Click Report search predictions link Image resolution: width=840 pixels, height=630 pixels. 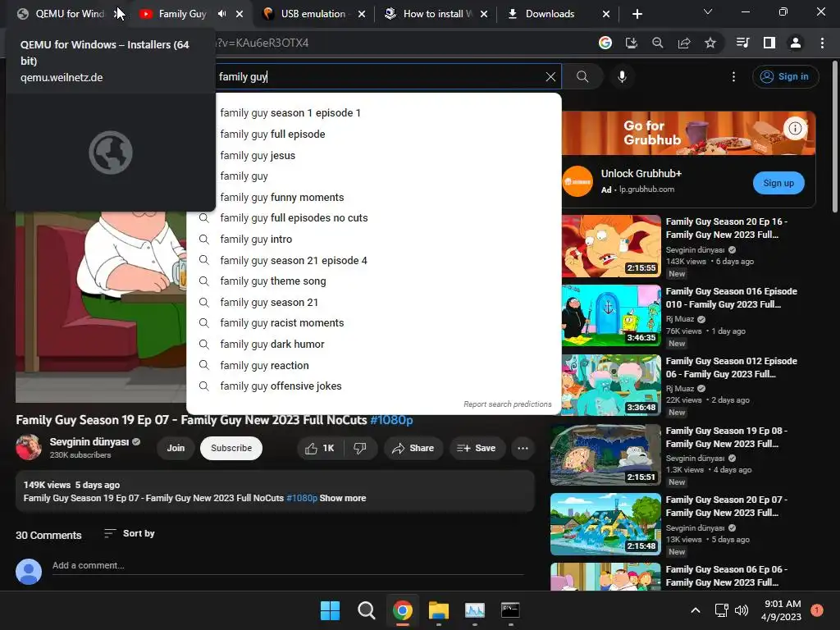click(x=507, y=404)
